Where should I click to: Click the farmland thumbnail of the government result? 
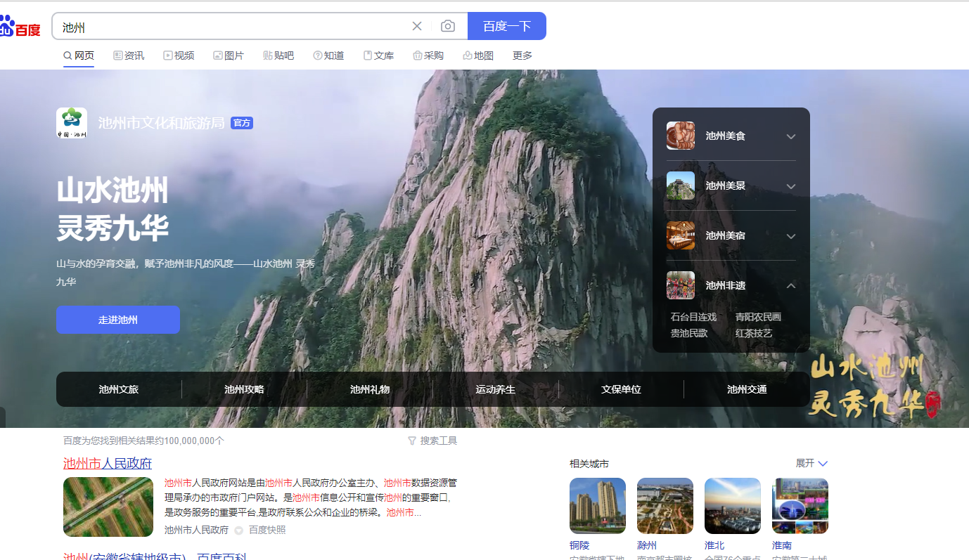[x=108, y=507]
